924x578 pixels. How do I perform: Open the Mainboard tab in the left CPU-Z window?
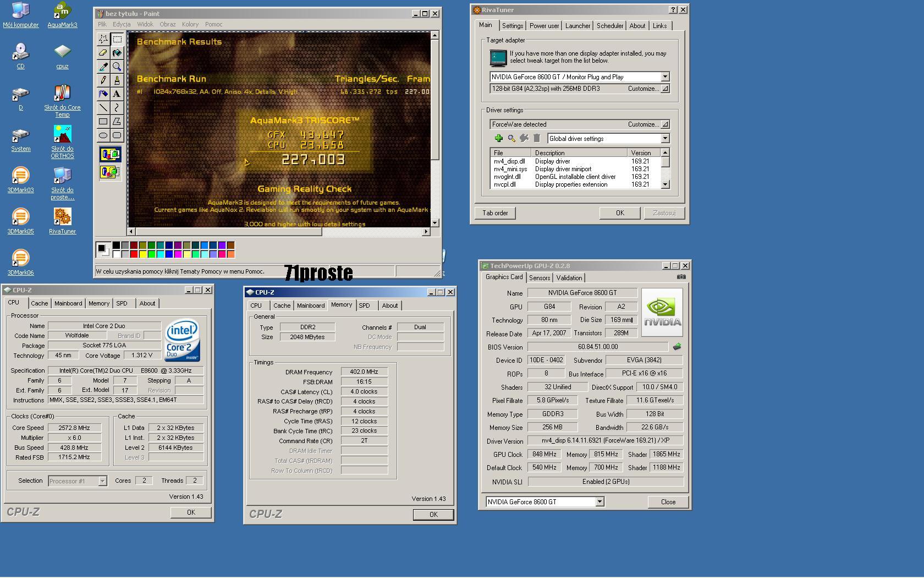[68, 303]
